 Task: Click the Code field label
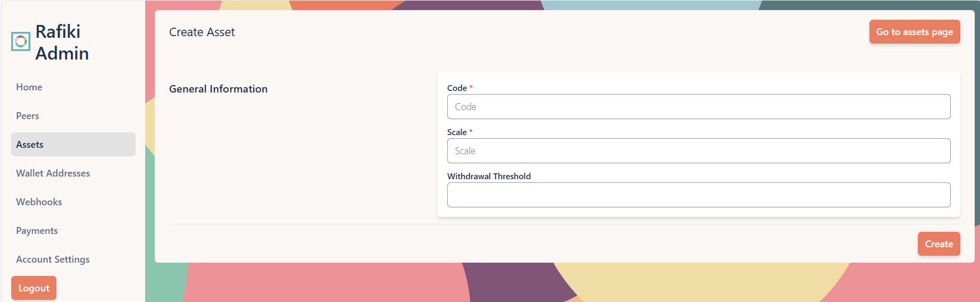click(457, 88)
